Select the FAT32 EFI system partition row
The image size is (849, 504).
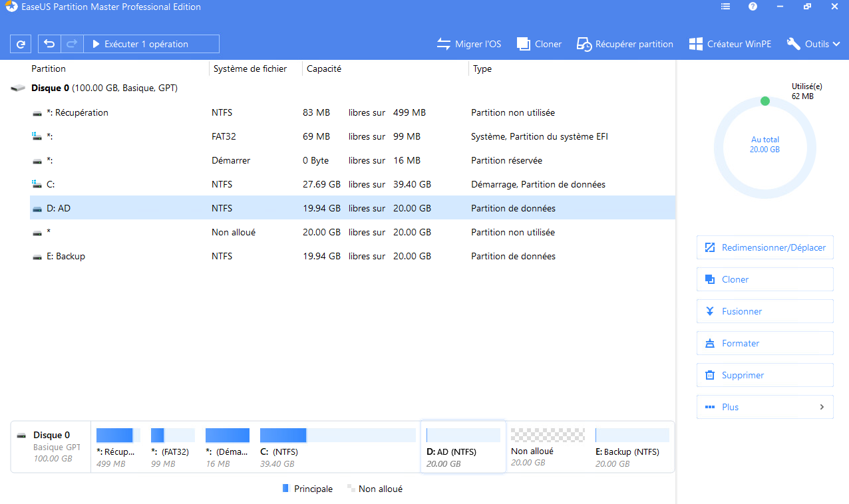click(x=353, y=136)
